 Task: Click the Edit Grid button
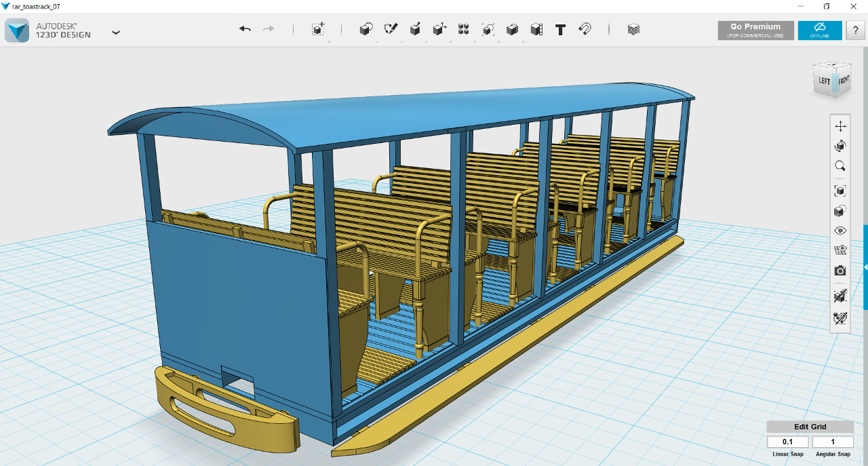[x=810, y=427]
